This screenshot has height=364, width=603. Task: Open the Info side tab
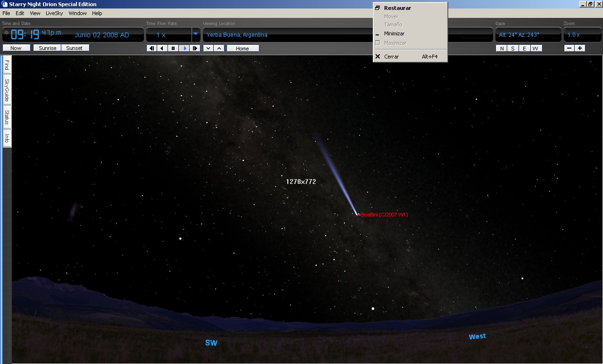(7, 138)
